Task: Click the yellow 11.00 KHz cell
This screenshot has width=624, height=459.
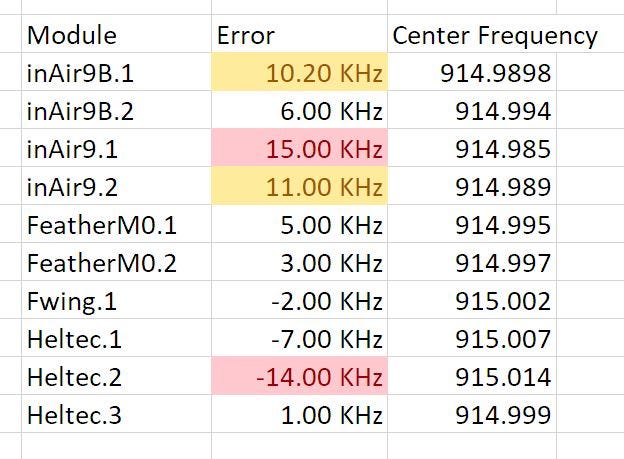Action: point(299,186)
